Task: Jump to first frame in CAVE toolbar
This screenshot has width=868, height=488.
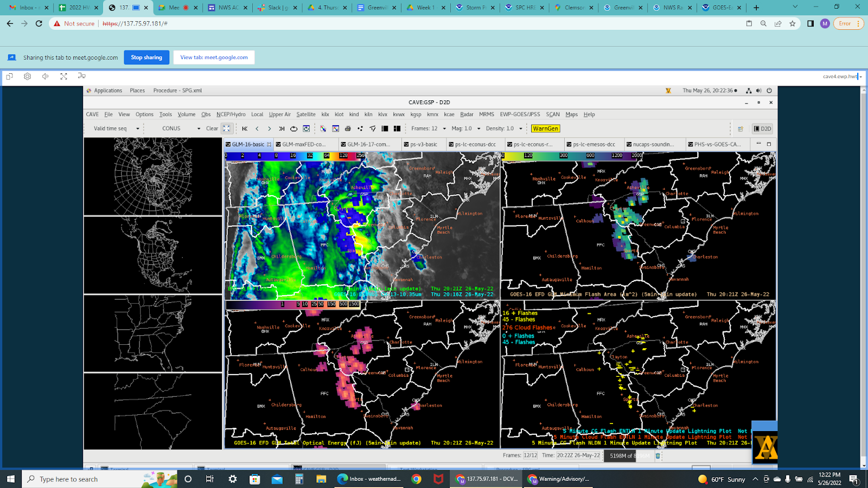Action: point(245,129)
